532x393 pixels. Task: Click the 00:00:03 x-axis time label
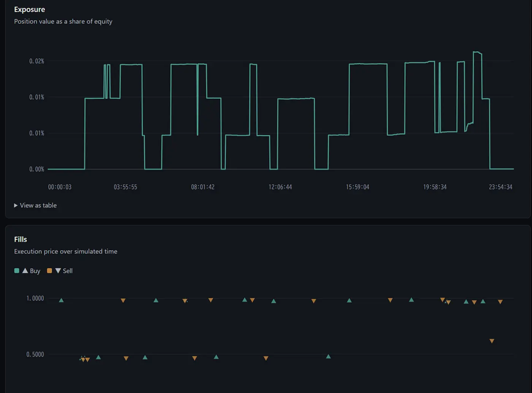pos(60,187)
